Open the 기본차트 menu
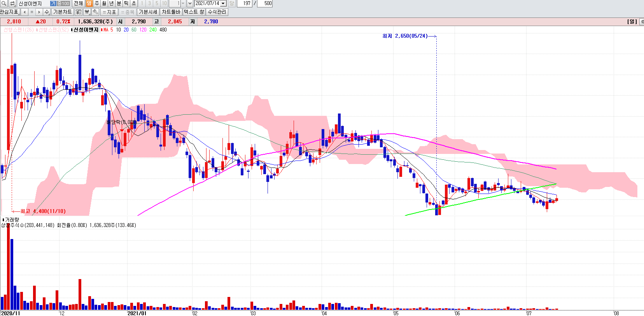The width and height of the screenshot is (644, 316). (62, 12)
